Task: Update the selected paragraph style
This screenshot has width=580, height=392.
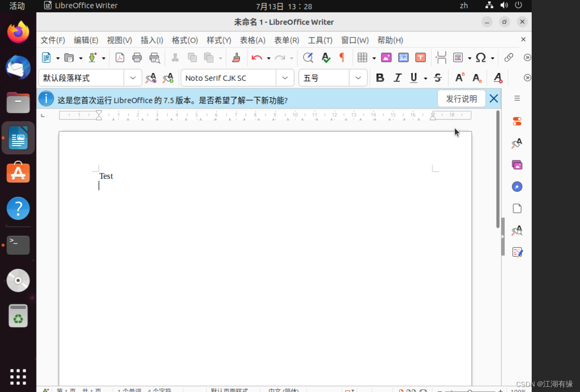Action: pos(151,78)
